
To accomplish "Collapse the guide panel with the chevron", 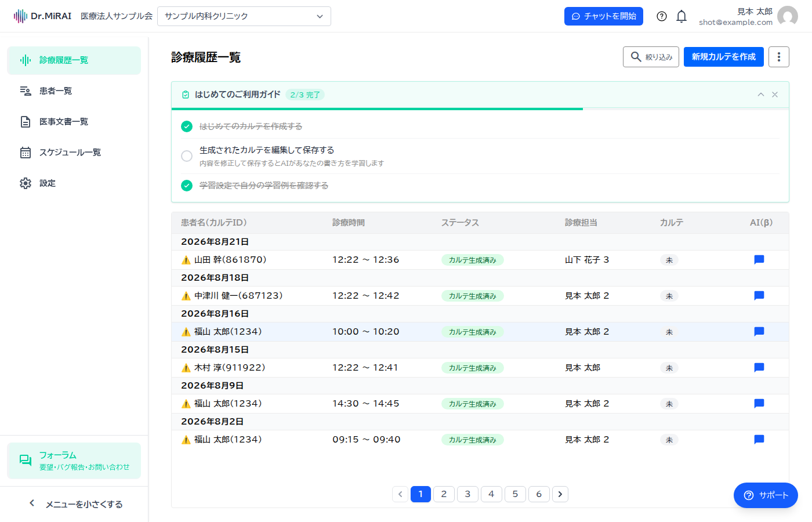I will (x=761, y=95).
